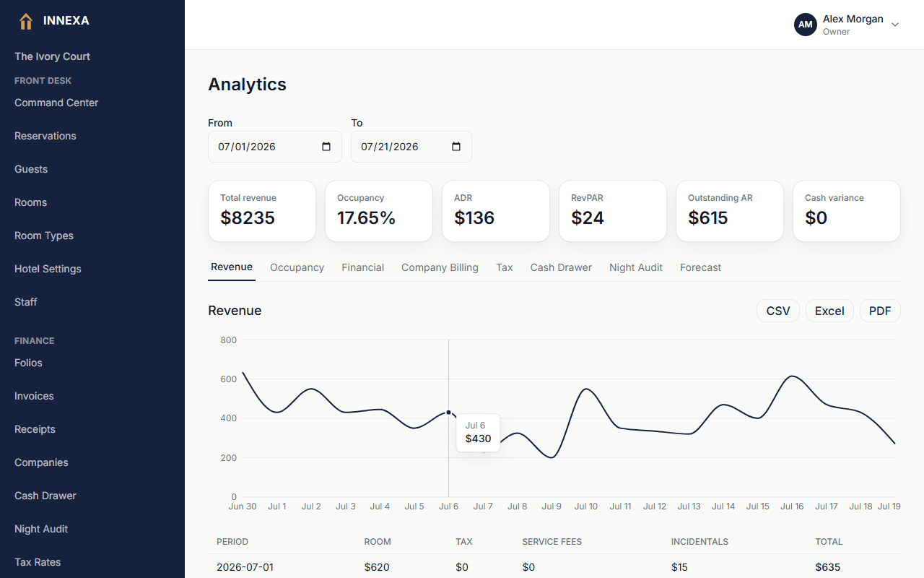Viewport: 924px width, 578px height.
Task: Go to Reservations in the sidebar
Action: click(x=45, y=136)
